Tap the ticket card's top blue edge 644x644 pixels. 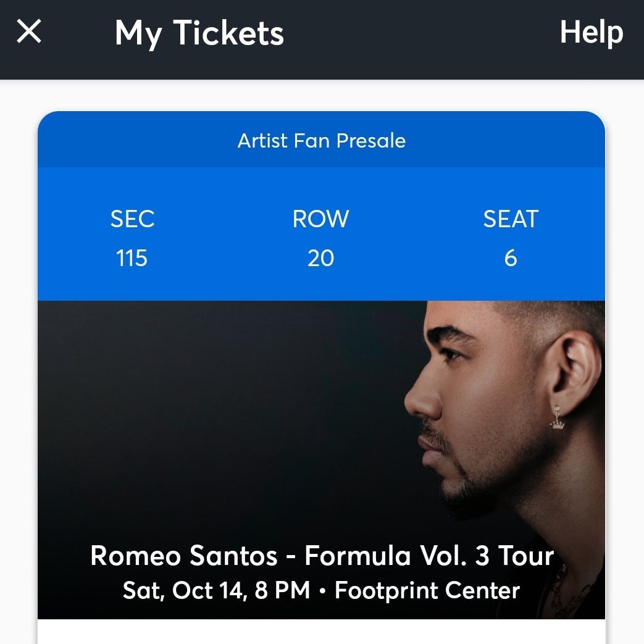pyautogui.click(x=321, y=119)
